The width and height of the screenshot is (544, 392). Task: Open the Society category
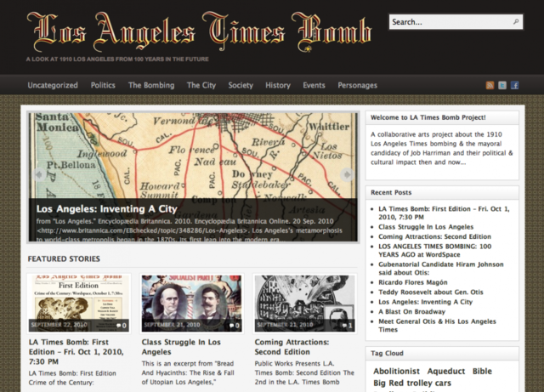(x=241, y=85)
